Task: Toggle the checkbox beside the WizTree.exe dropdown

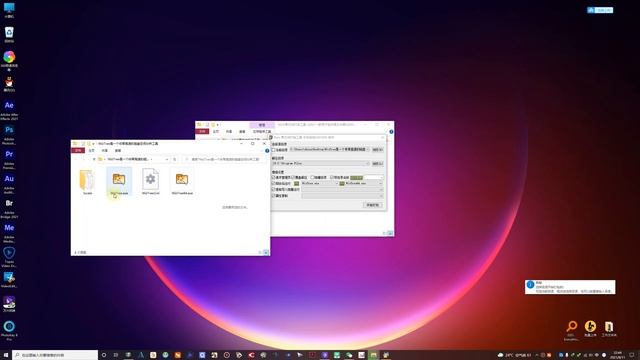Action: [x=273, y=183]
